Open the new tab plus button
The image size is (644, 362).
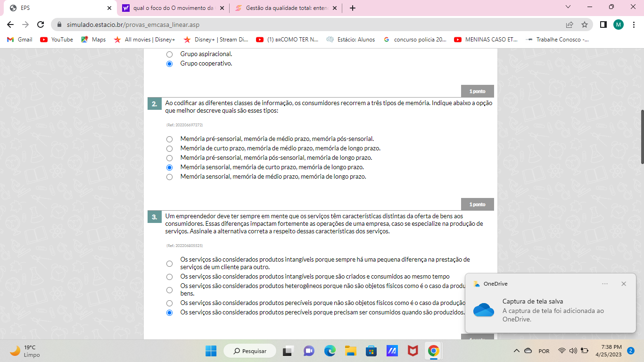(353, 8)
